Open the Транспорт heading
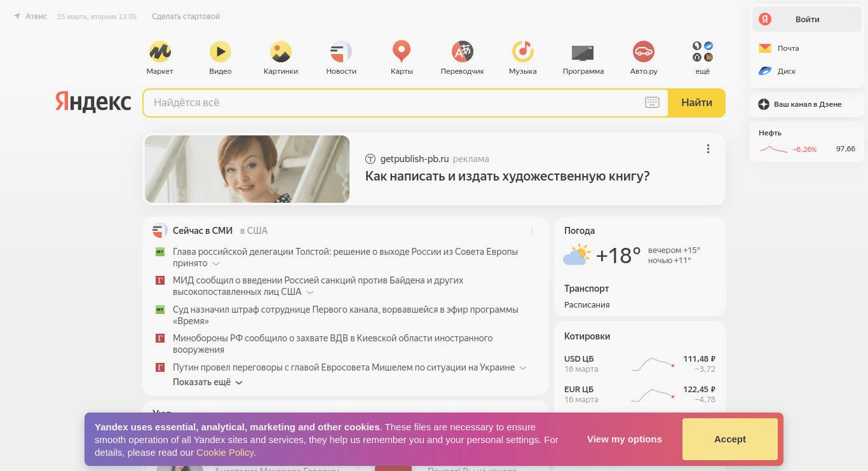868x471 pixels. click(x=587, y=289)
